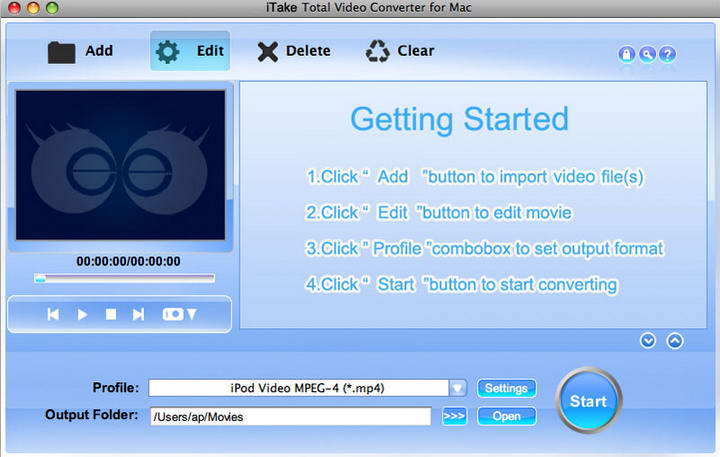The image size is (720, 457).
Task: Skip to previous with the player control
Action: [x=53, y=314]
